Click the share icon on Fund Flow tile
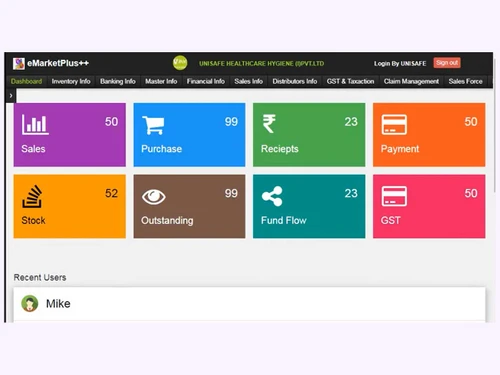Image resolution: width=500 pixels, height=375 pixels. [x=272, y=196]
